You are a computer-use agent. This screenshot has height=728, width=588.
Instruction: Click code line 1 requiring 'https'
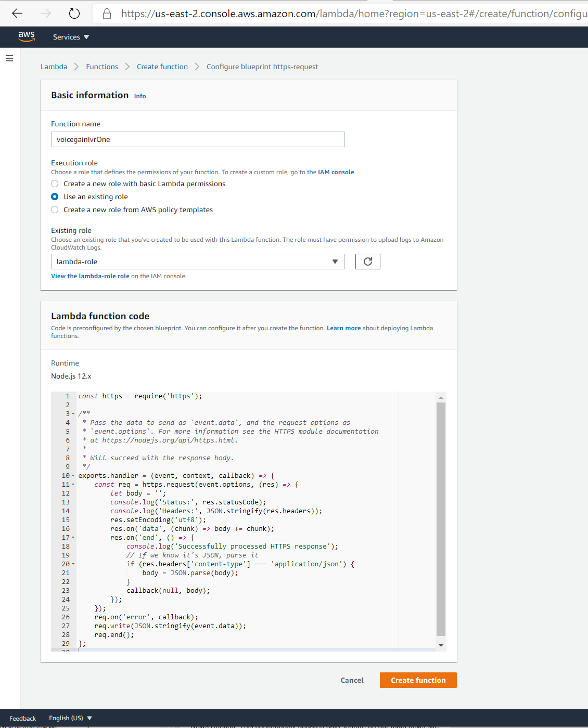pos(140,396)
